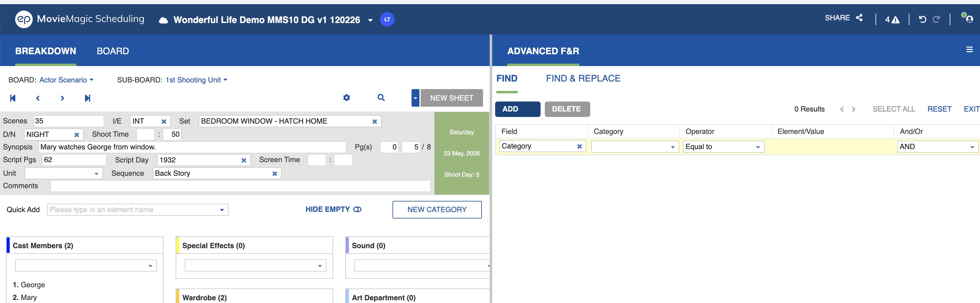
Task: Switch to the Board tab
Action: (113, 51)
